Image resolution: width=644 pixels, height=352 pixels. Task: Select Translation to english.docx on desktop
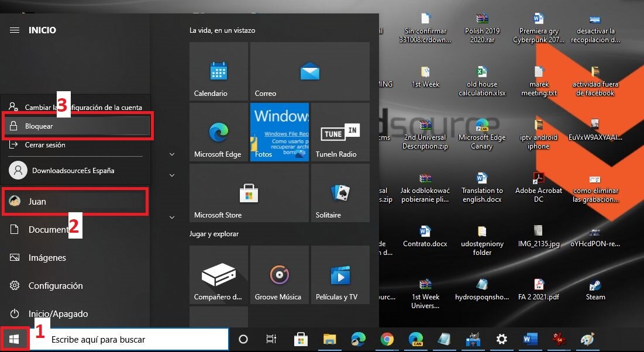coord(482,188)
